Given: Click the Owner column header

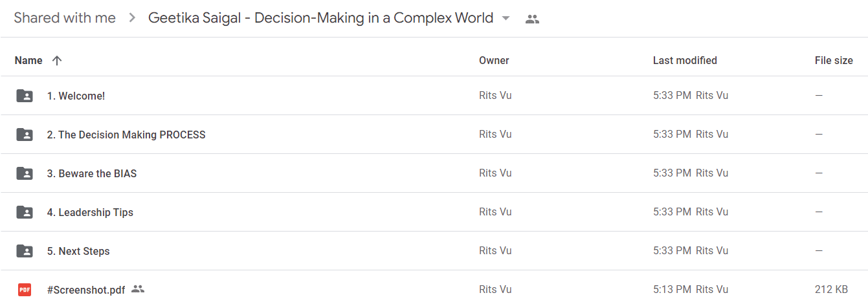Looking at the screenshot, I should 494,60.
